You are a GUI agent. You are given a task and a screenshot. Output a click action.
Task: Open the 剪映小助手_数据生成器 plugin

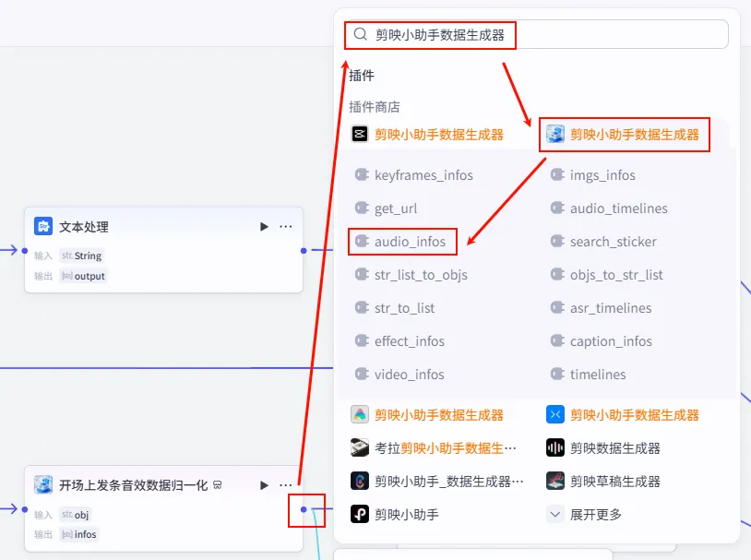coord(436,481)
